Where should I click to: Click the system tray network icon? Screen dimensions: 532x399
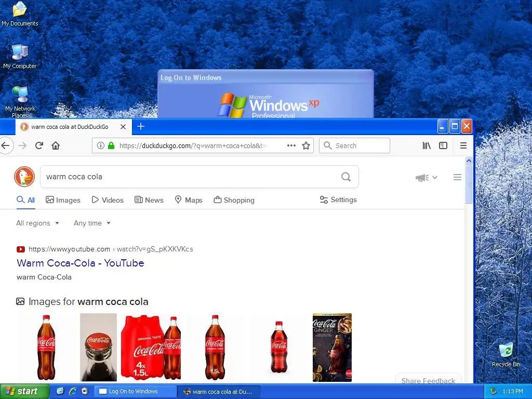494,391
